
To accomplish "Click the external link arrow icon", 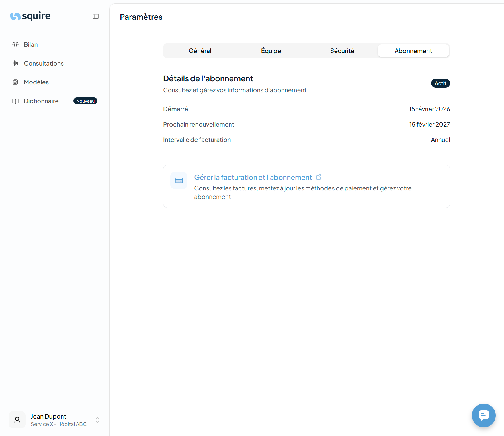I will [319, 177].
